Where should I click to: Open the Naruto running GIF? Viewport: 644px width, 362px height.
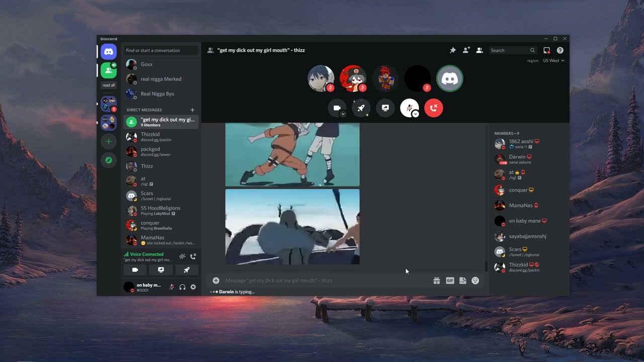point(292,155)
